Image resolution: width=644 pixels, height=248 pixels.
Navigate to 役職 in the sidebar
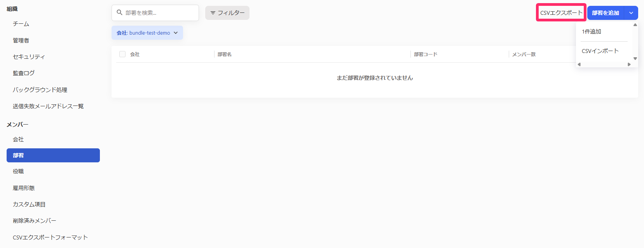click(x=18, y=171)
